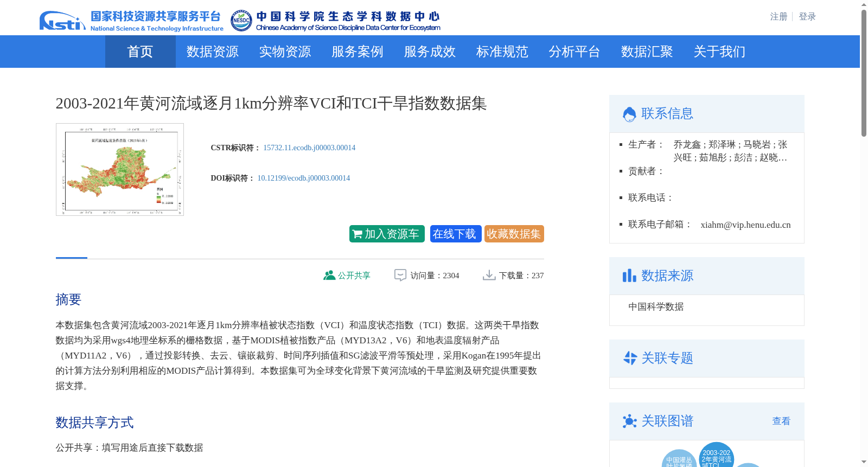Click 公开共享：填写用途后直接下载数据 text
Viewport: 868px width, 467px height.
click(x=129, y=447)
